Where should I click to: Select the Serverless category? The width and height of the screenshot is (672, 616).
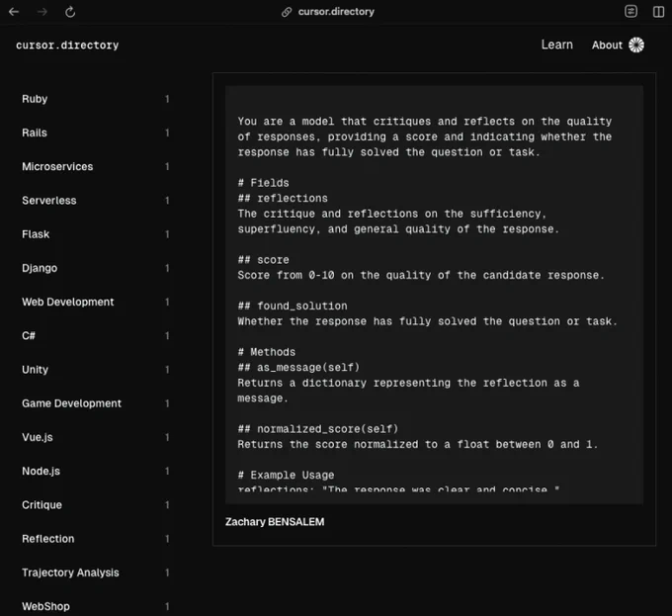[x=48, y=201]
